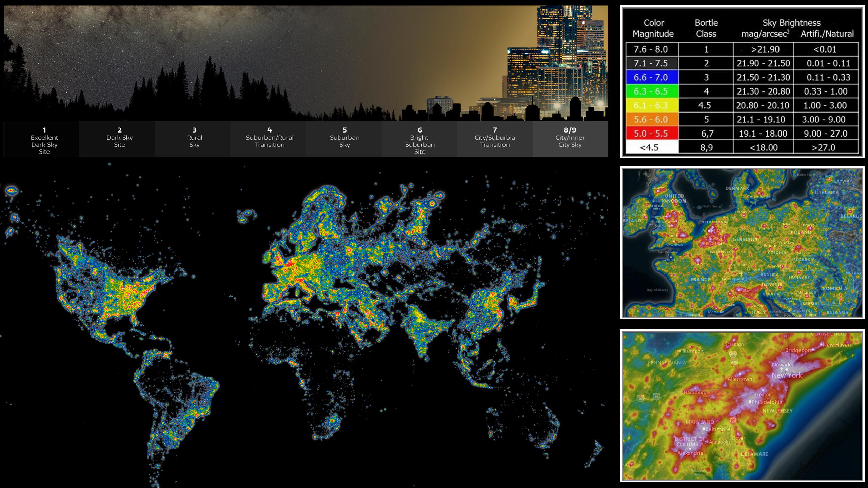Click the green 6.3 - 6.5 color swatch
Viewport: 868px width, 488px height.
coord(652,91)
